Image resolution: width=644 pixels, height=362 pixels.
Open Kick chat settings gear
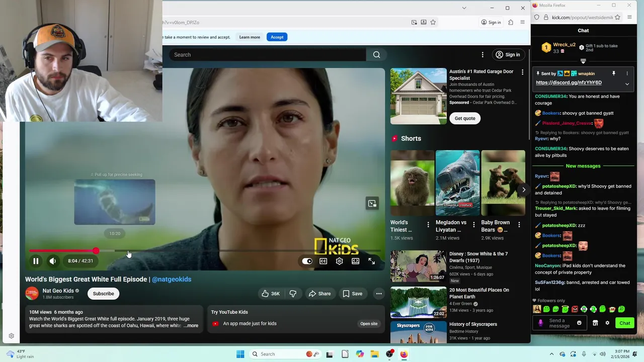click(607, 323)
